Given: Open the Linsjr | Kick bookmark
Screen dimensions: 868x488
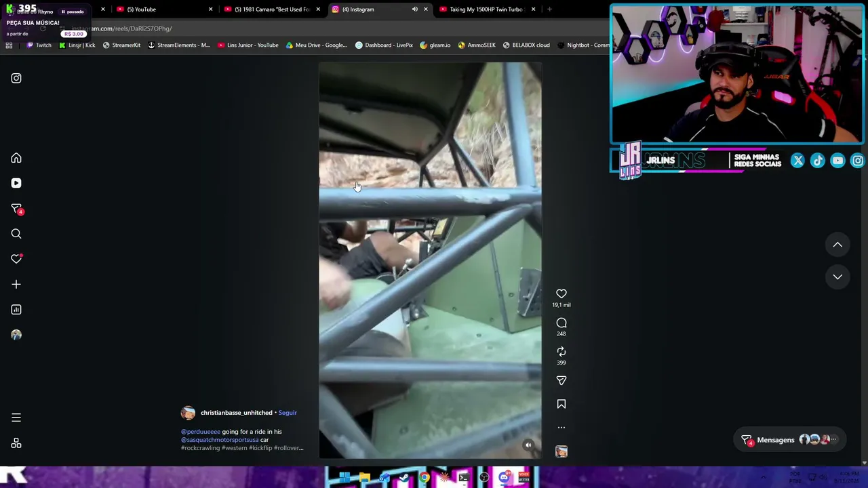Looking at the screenshot, I should click(x=77, y=45).
